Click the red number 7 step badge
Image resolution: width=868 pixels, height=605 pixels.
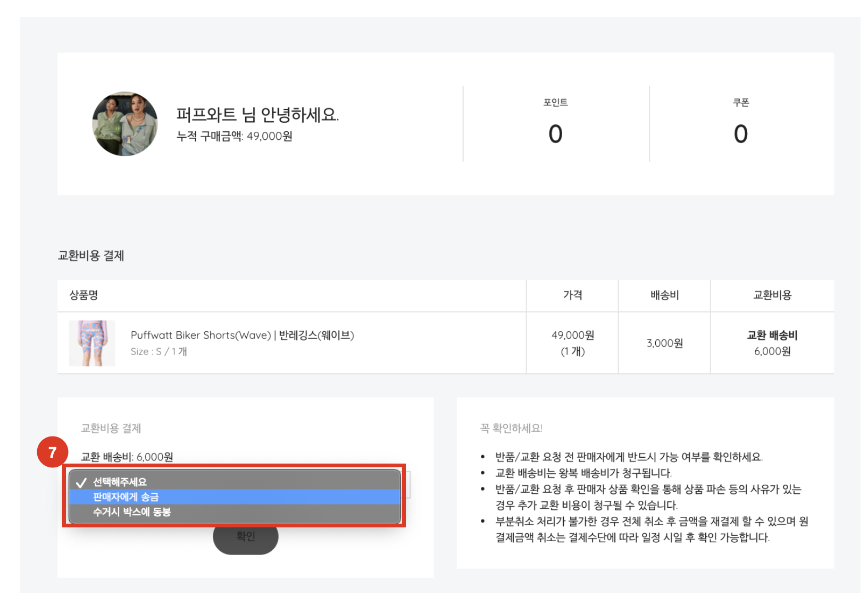pos(53,452)
